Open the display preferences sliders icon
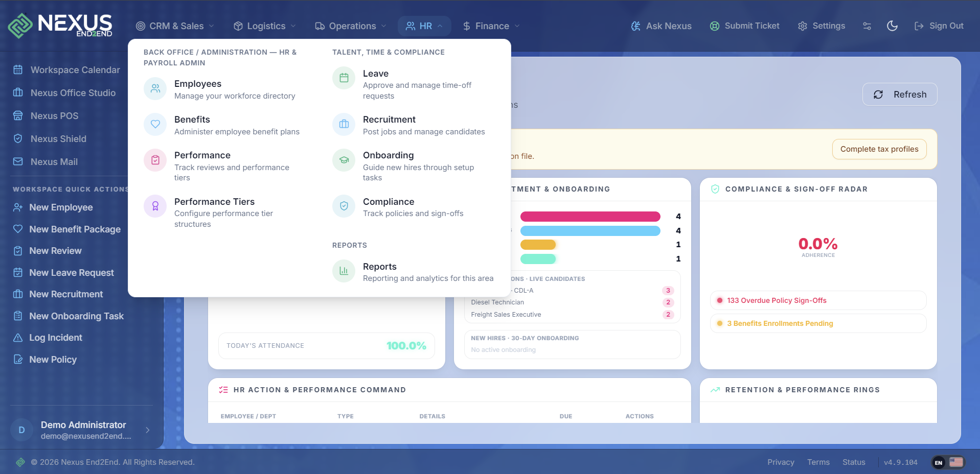This screenshot has width=980, height=474. pyautogui.click(x=867, y=26)
